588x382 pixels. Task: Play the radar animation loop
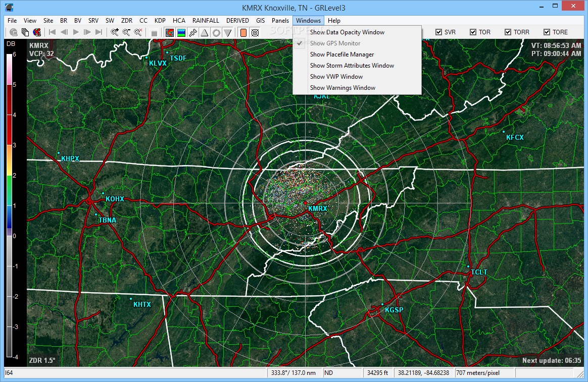[x=76, y=32]
